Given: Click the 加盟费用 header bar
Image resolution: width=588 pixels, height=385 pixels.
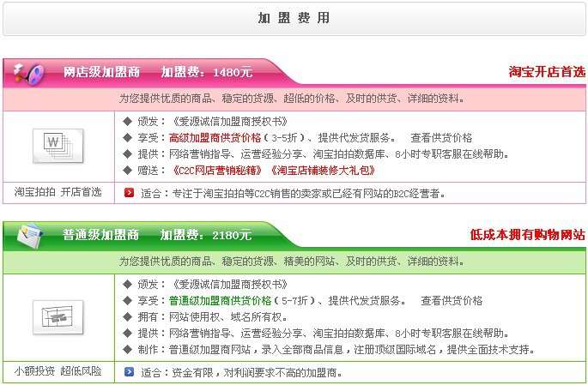Looking at the screenshot, I should (294, 18).
